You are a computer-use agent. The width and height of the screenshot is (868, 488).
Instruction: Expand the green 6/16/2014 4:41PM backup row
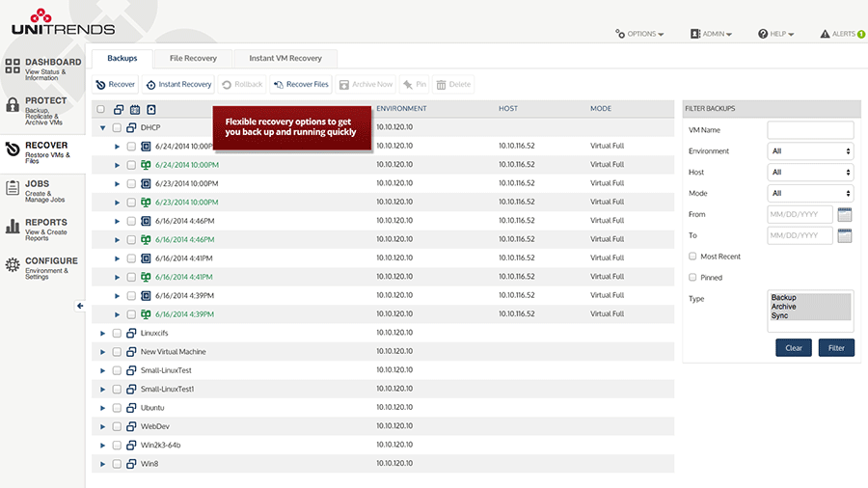click(x=117, y=277)
